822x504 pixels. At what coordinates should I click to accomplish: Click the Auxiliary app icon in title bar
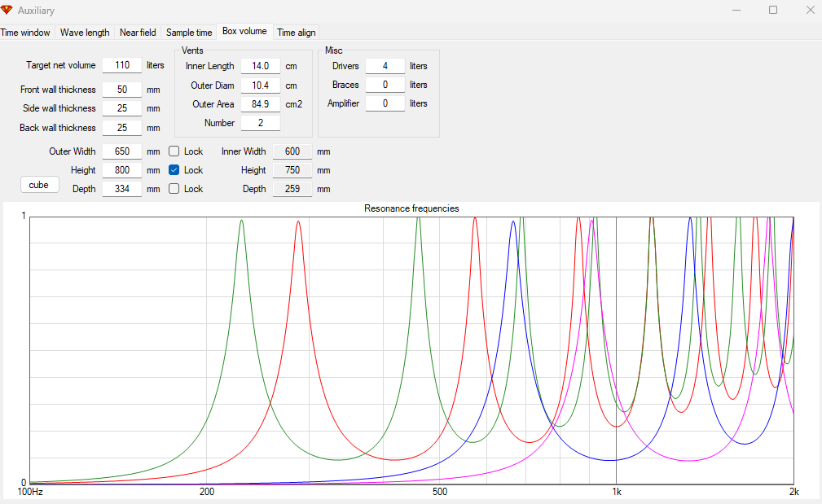(7, 11)
